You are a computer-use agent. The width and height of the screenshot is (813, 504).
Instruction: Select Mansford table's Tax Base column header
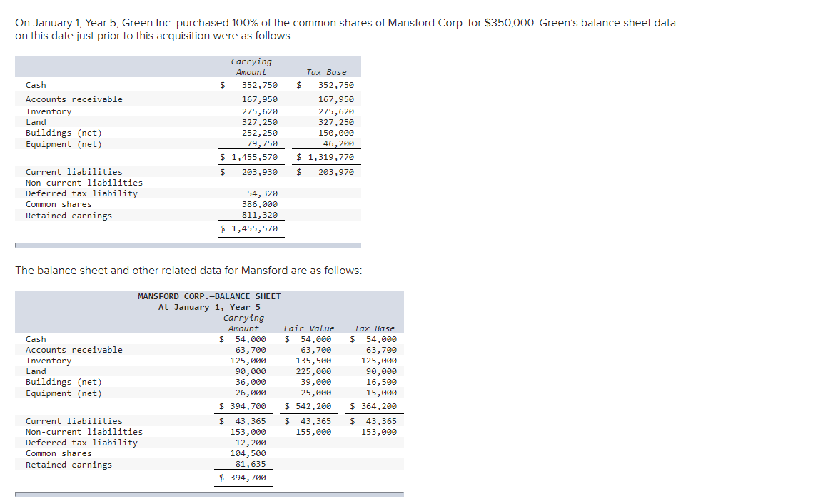click(x=374, y=328)
